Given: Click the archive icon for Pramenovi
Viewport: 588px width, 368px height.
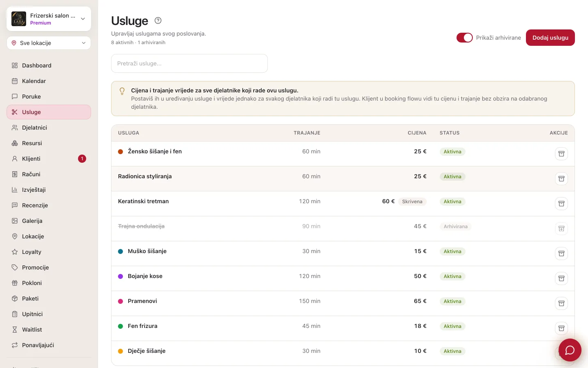Looking at the screenshot, I should [x=561, y=303].
